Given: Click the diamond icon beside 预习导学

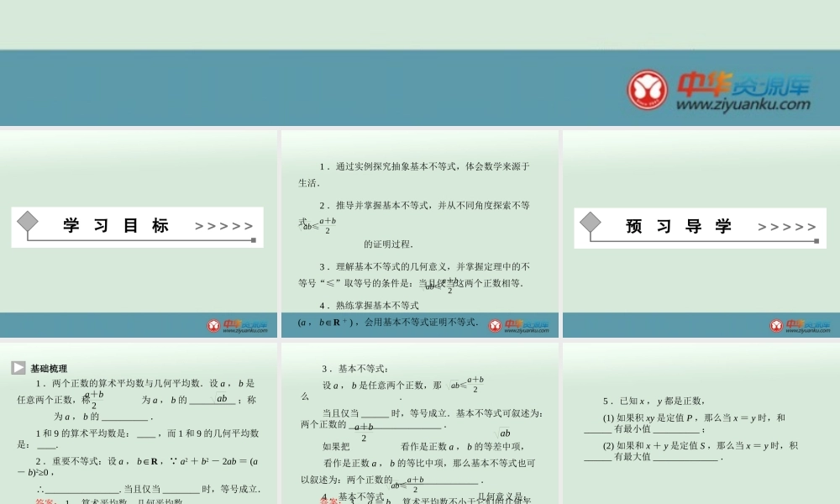Looking at the screenshot, I should click(591, 222).
